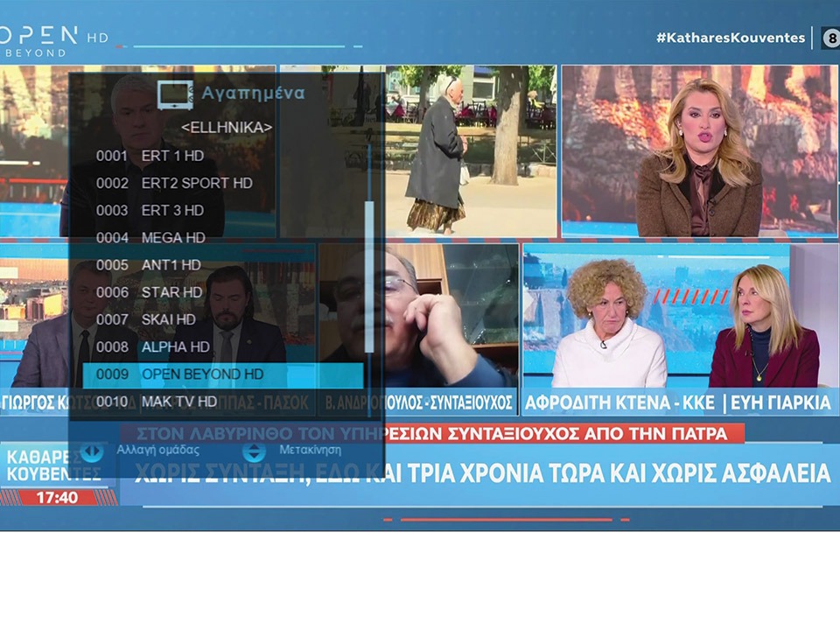Image resolution: width=840 pixels, height=630 pixels.
Task: Select ERT2 SPORT HD channel
Action: click(196, 183)
